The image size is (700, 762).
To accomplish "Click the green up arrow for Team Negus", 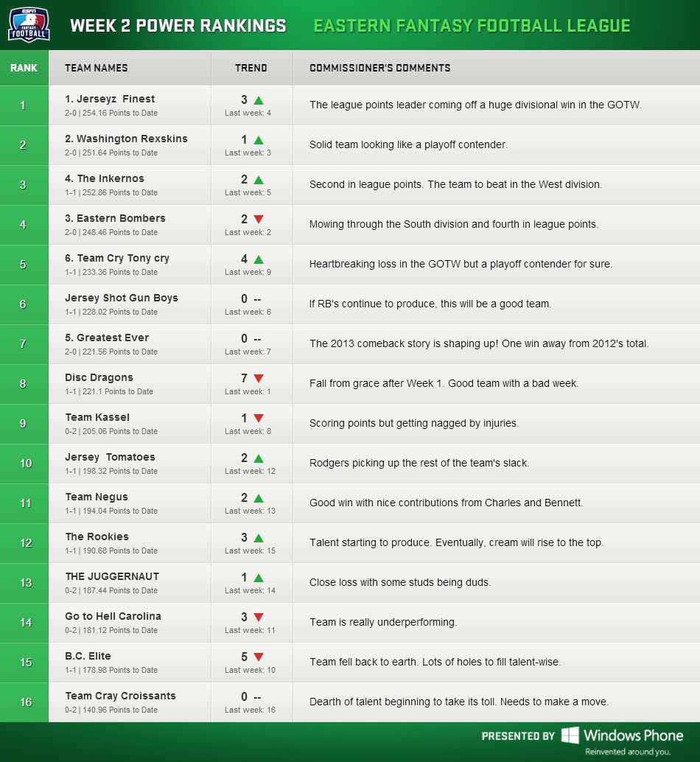I will coord(259,498).
